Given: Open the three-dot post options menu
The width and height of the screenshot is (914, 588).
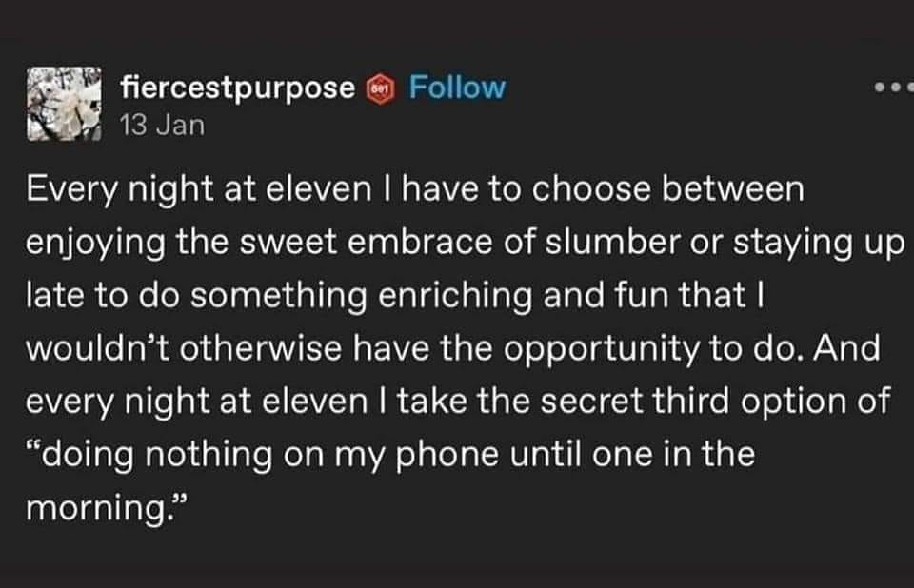Looking at the screenshot, I should [893, 88].
